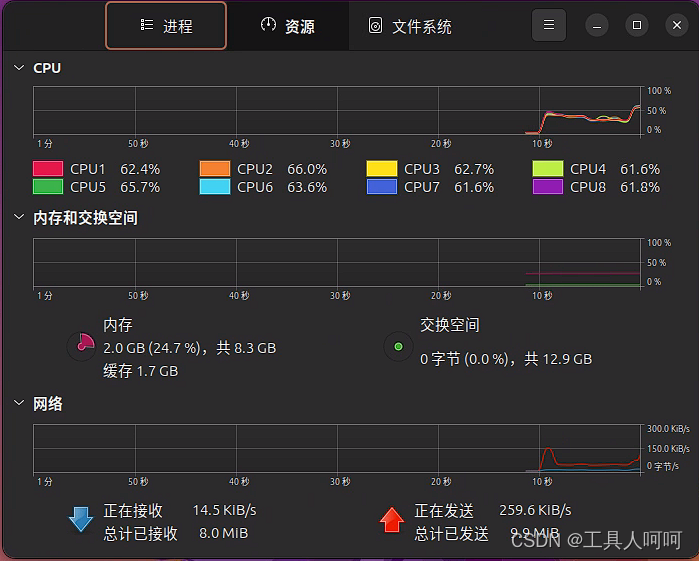Viewport: 699px width, 561px height.
Task: Collapse the 网络 section
Action: (19, 403)
